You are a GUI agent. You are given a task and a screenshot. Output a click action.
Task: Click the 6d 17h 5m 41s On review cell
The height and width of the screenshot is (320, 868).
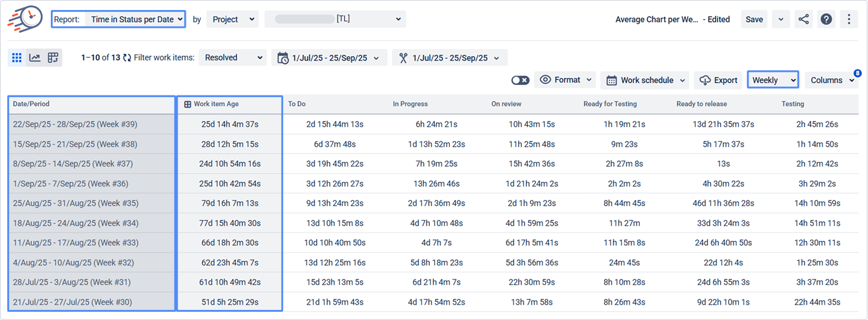pyautogui.click(x=532, y=243)
